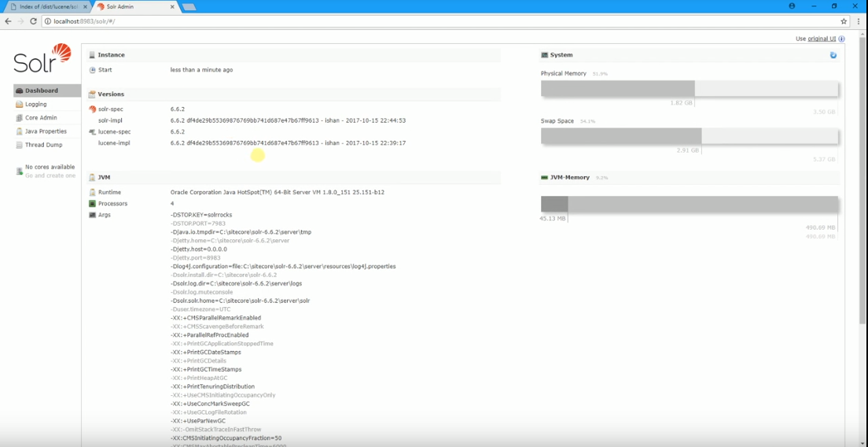The image size is (868, 447).
Task: Switch to the Index of /dist/lucene tab
Action: pyautogui.click(x=49, y=6)
